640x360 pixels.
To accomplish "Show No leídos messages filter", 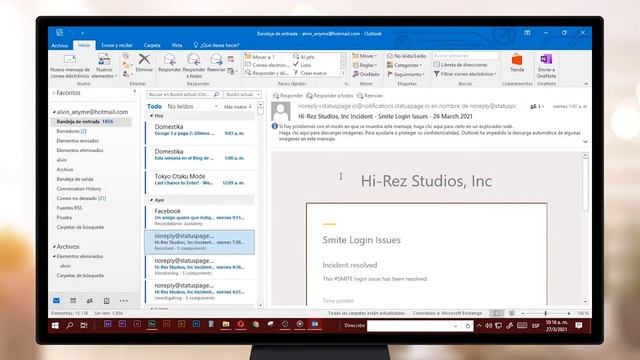I will coord(180,106).
